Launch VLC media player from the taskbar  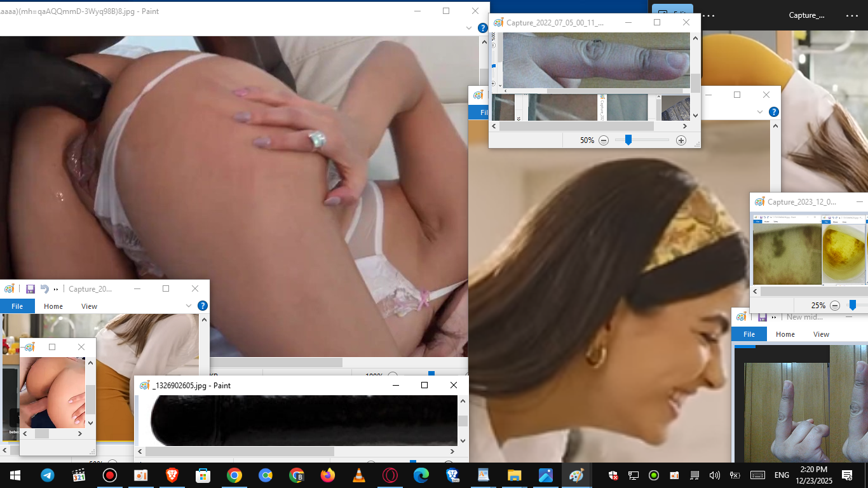359,475
